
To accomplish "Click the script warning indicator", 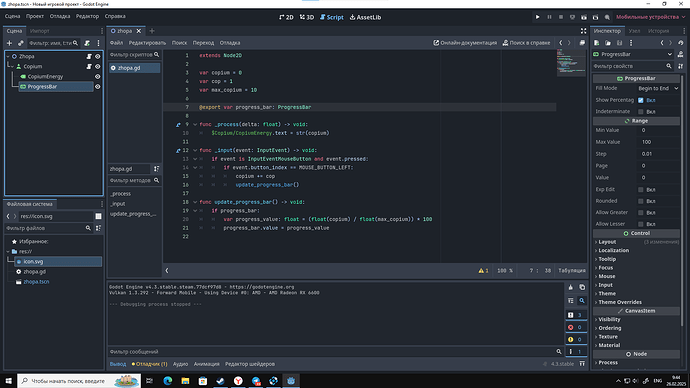I will pyautogui.click(x=483, y=271).
